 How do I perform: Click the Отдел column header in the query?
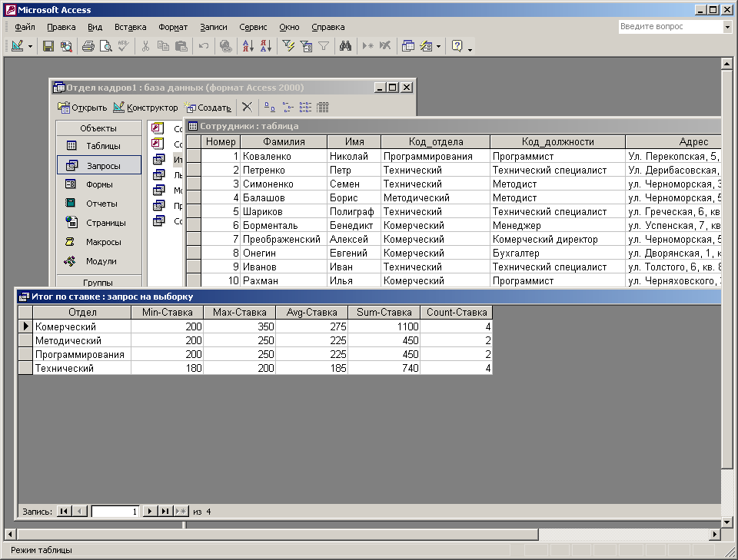tap(82, 312)
